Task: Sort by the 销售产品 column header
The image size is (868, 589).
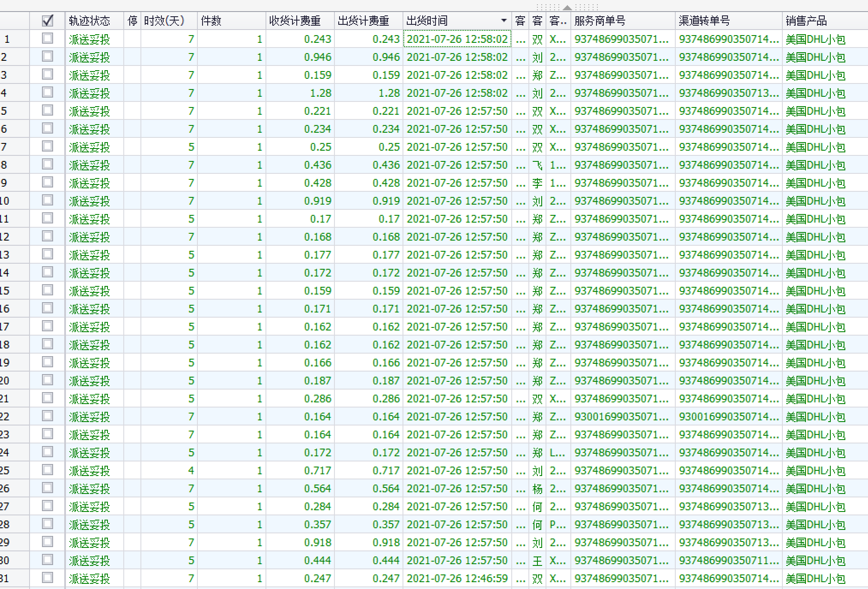Action: [x=825, y=21]
